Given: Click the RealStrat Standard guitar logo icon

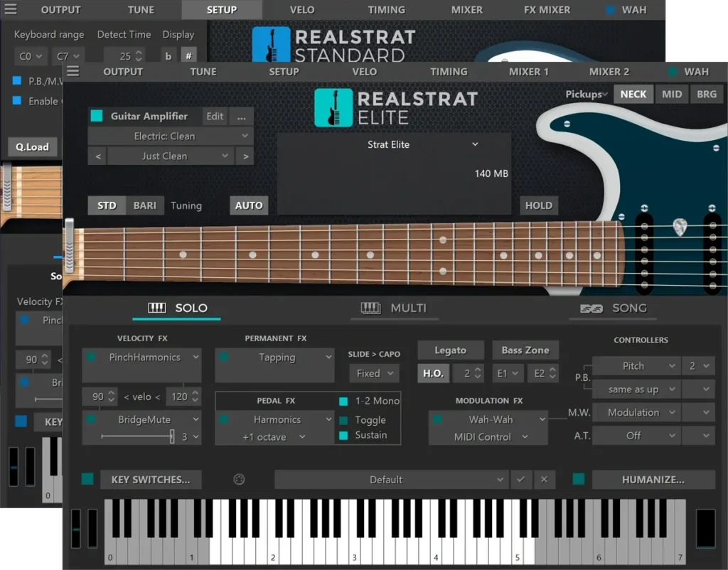Looking at the screenshot, I should [271, 44].
